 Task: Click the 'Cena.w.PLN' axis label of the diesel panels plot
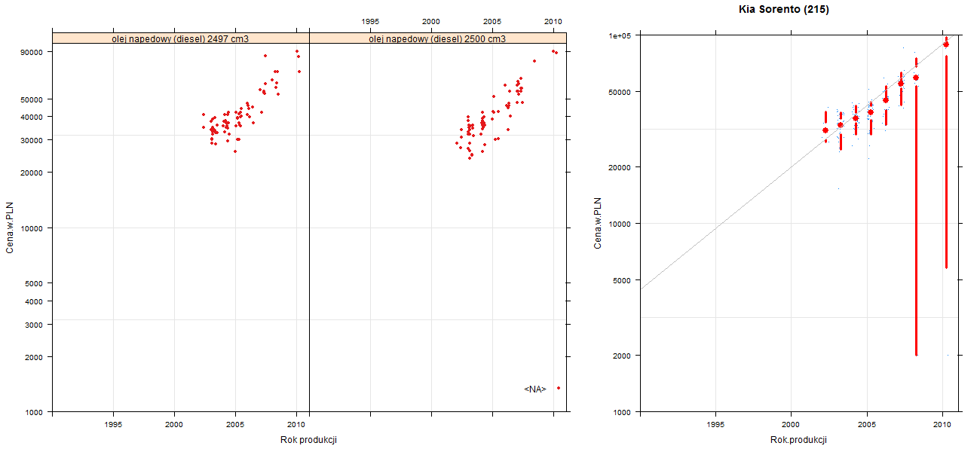10,228
